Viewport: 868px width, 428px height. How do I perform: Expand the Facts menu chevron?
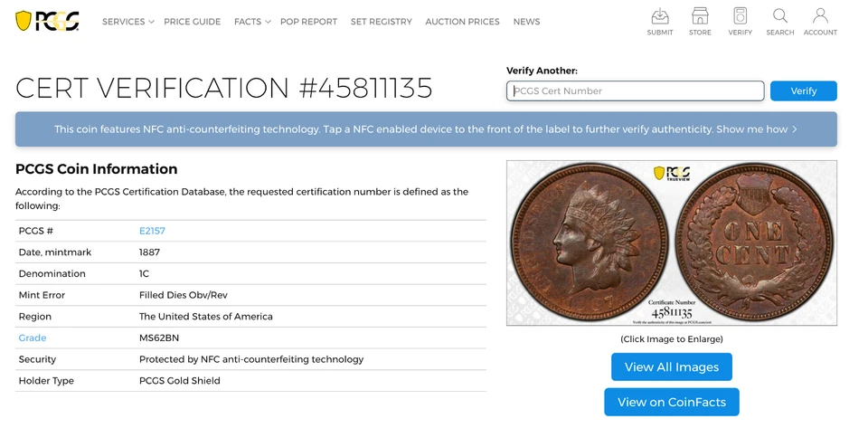[x=268, y=22]
